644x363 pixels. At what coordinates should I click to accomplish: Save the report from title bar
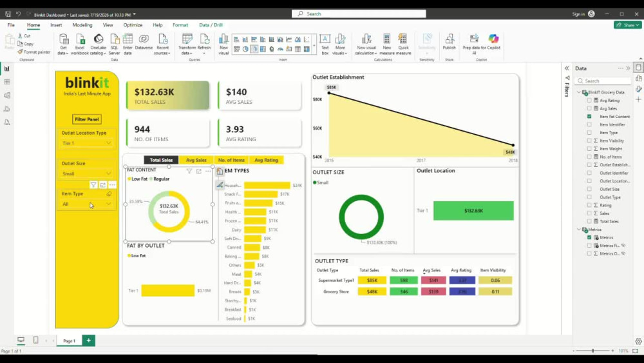(8, 14)
